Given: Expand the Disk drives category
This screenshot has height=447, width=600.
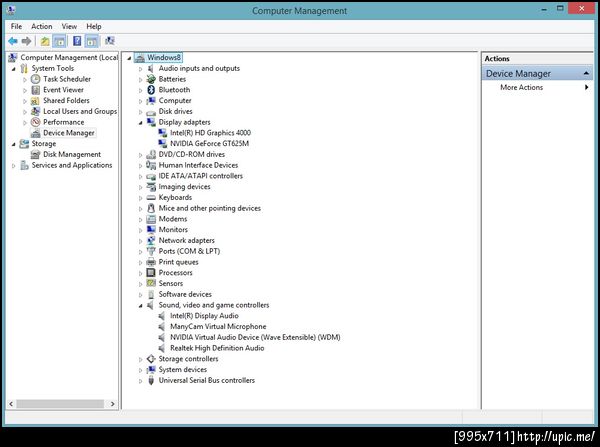Looking at the screenshot, I should [x=140, y=112].
